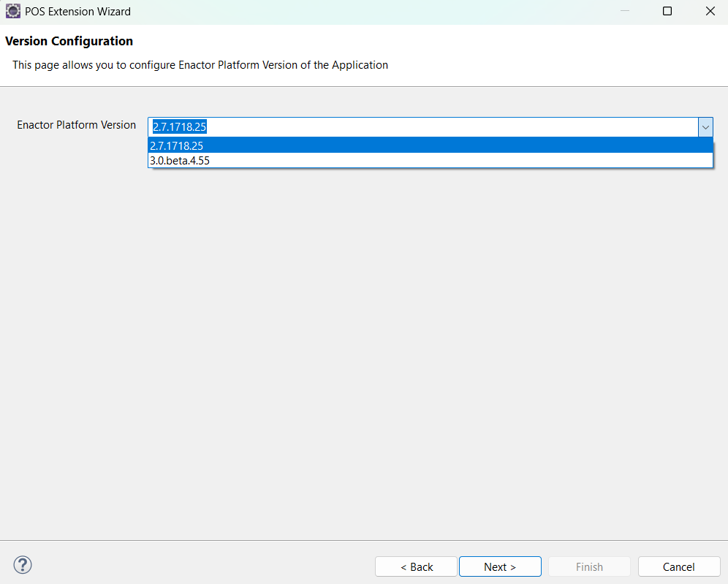The height and width of the screenshot is (584, 728).
Task: Select the help icon at bottom left
Action: [x=22, y=565]
